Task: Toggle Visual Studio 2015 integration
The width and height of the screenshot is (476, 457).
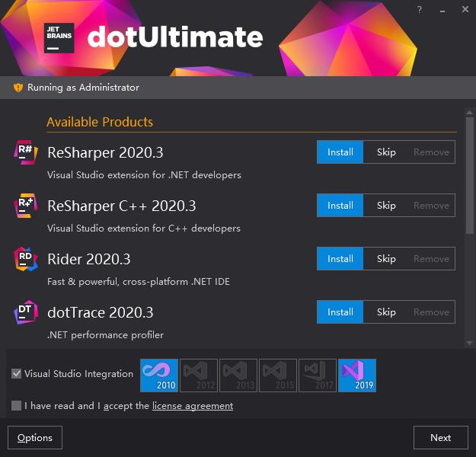Action: 278,376
